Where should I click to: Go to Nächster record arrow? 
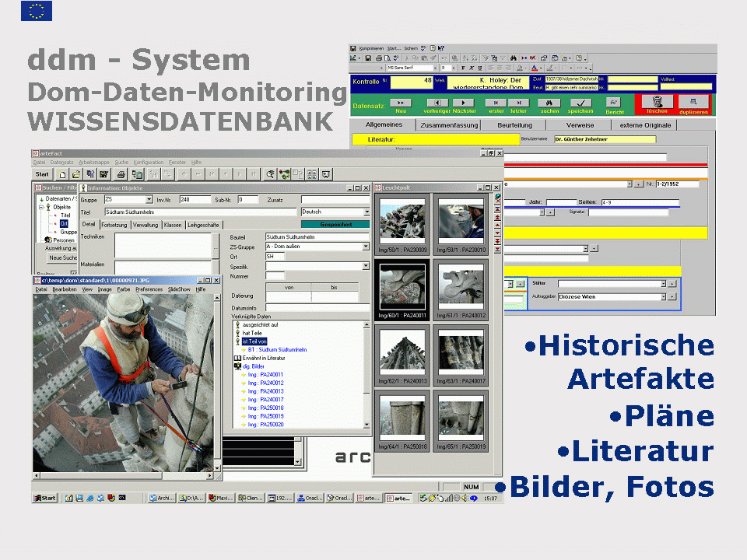click(x=464, y=103)
